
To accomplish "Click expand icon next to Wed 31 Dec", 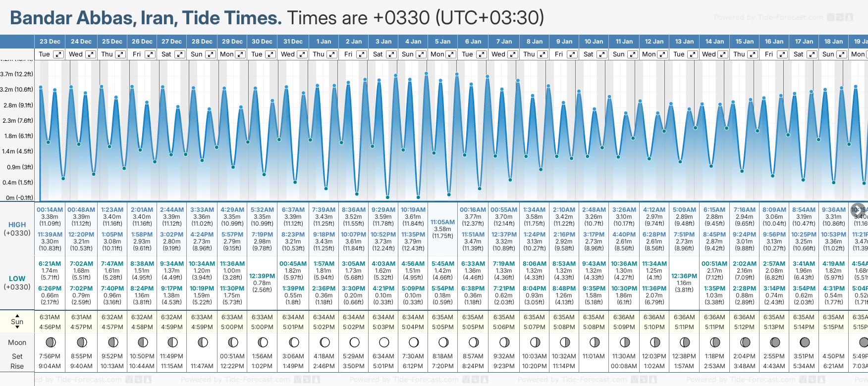I will (x=302, y=54).
